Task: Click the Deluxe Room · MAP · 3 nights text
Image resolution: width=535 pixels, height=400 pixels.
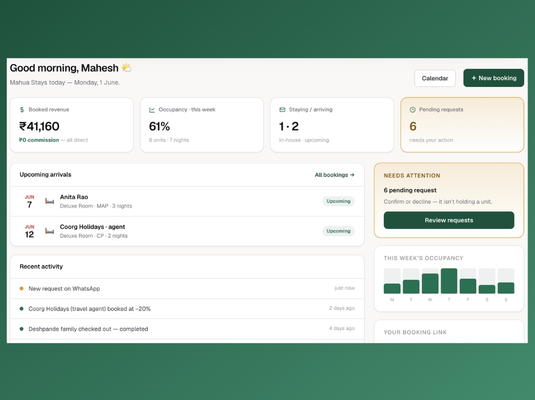Action: 96,206
